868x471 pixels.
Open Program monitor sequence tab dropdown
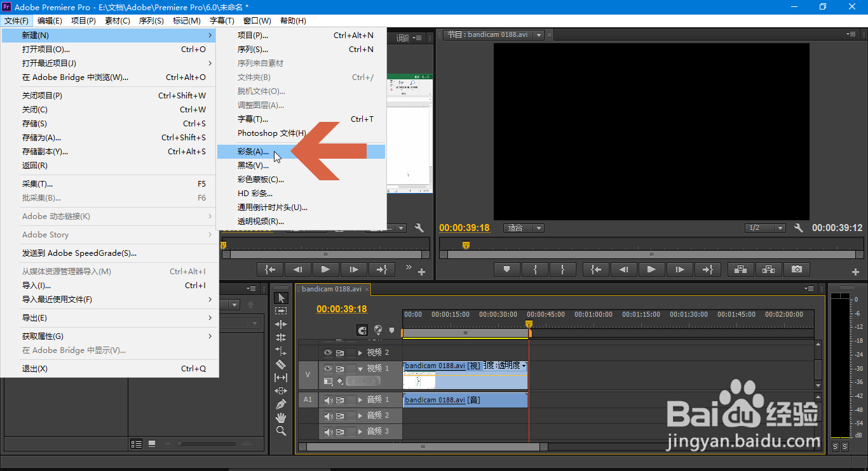[x=539, y=35]
